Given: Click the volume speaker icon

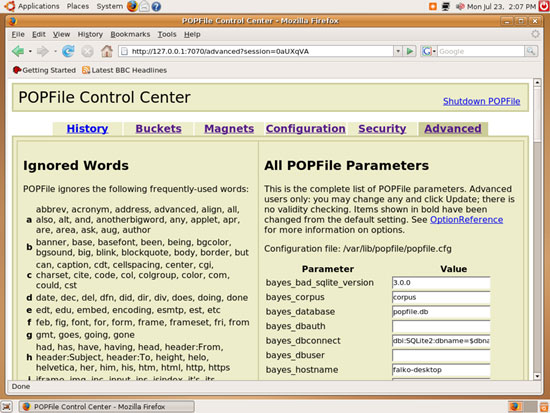Looking at the screenshot, I should (x=460, y=6).
